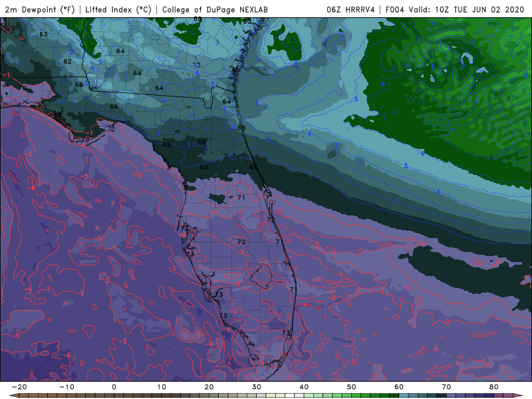Image resolution: width=532 pixels, height=399 pixels.
Task: Click the "06Z HRRRV4" model run label
Action: [350, 9]
